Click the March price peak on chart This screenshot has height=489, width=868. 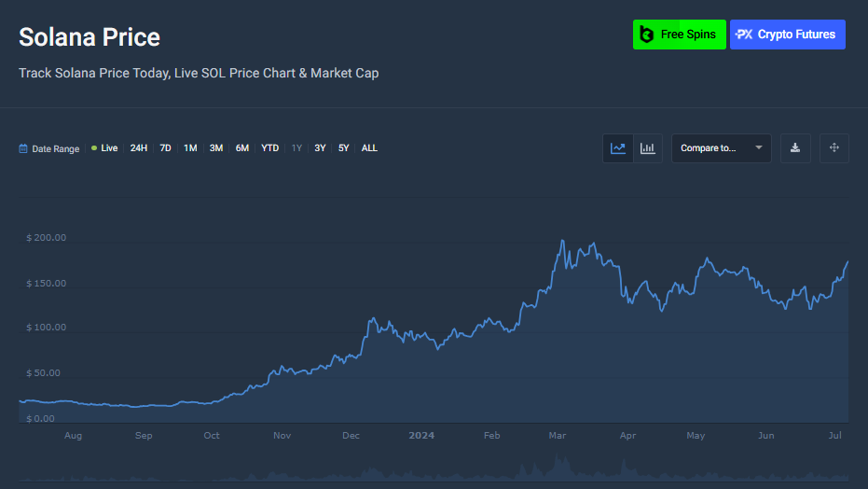tap(562, 241)
